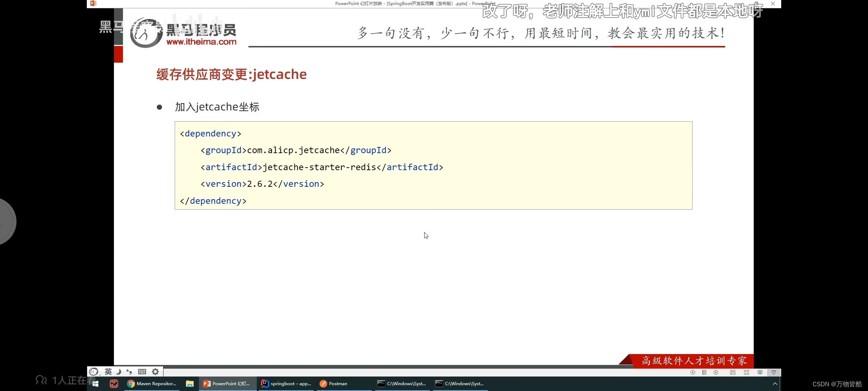Open the Windows Start menu
The width and height of the screenshot is (868, 391).
[x=95, y=384]
